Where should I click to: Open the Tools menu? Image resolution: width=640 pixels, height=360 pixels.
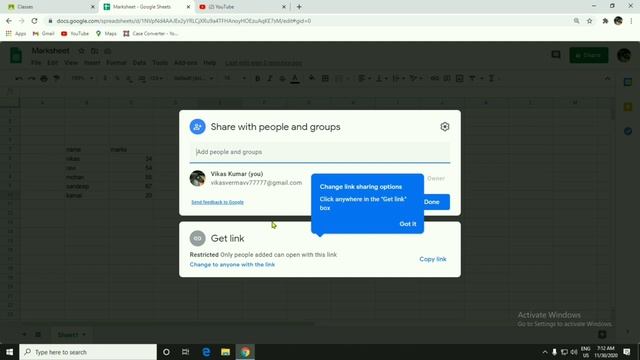(160, 63)
